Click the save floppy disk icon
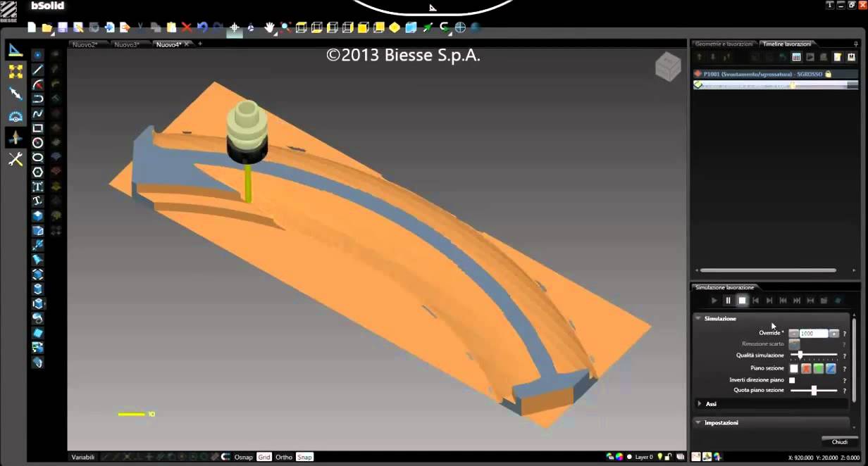Screen dimensions: 868x466 coord(62,27)
